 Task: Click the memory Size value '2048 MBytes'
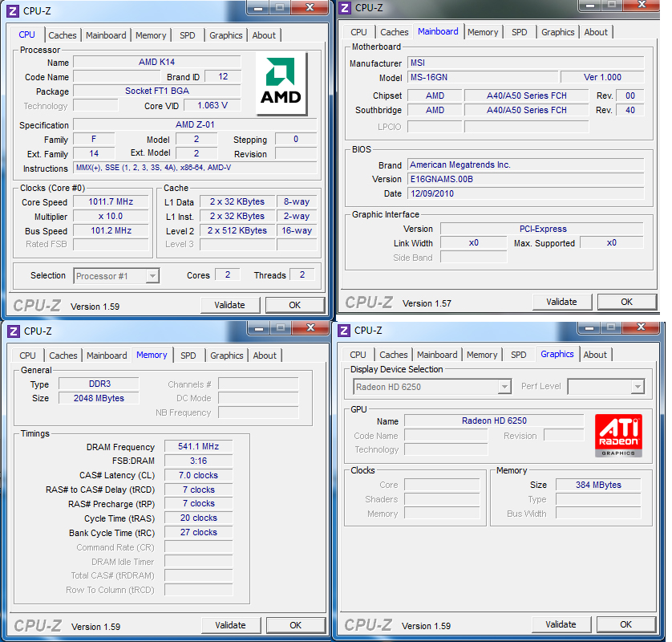(x=99, y=398)
